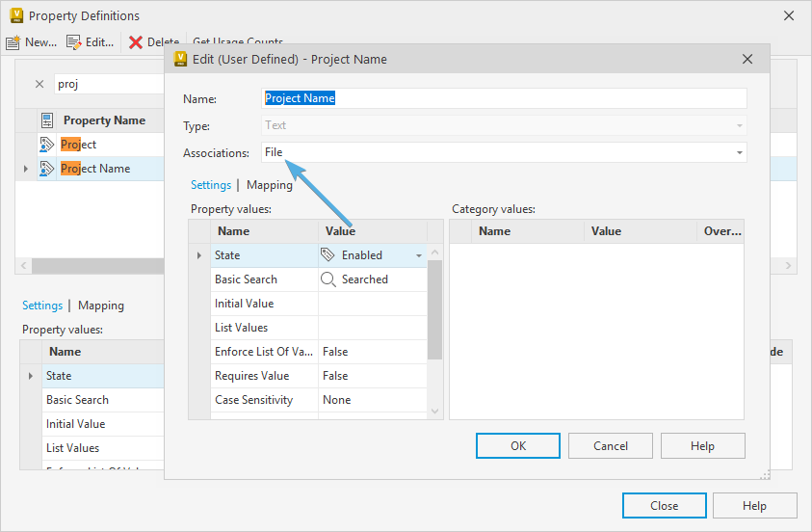Click the Requires Value False cell
Image resolution: width=812 pixels, height=532 pixels.
(x=371, y=376)
